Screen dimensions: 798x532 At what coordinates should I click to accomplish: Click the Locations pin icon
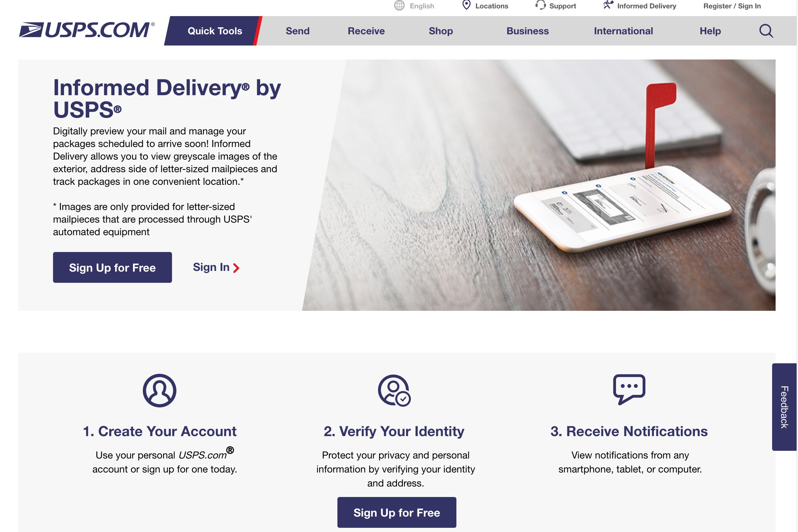coord(466,6)
